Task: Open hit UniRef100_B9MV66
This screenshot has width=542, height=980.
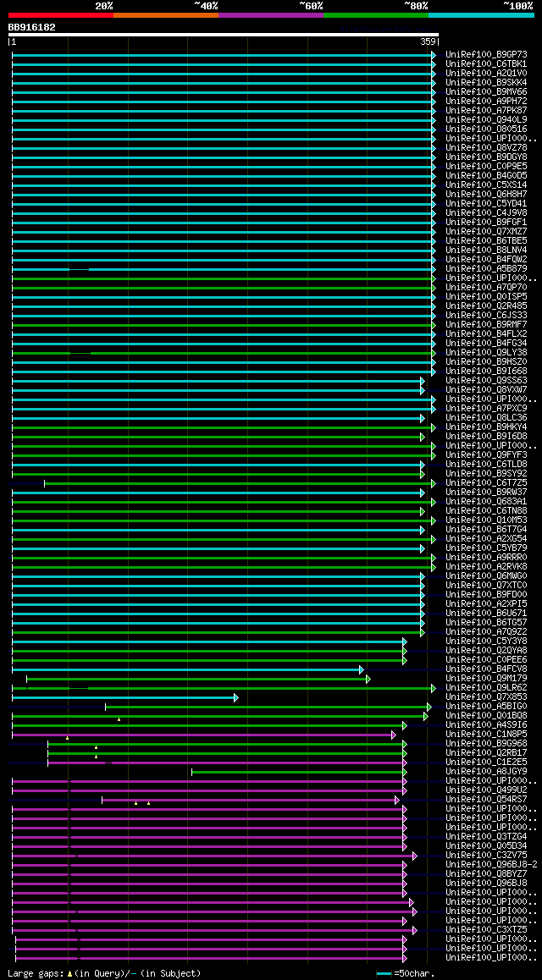Action: point(486,92)
